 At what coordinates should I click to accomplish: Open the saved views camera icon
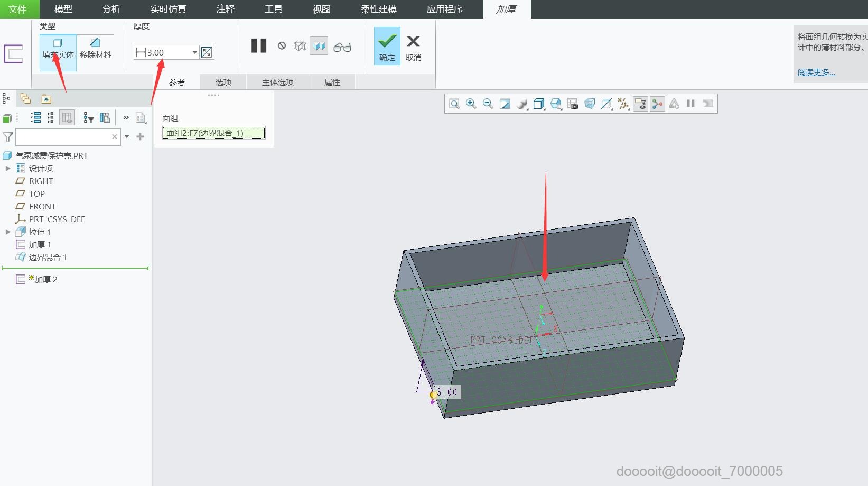pyautogui.click(x=573, y=104)
